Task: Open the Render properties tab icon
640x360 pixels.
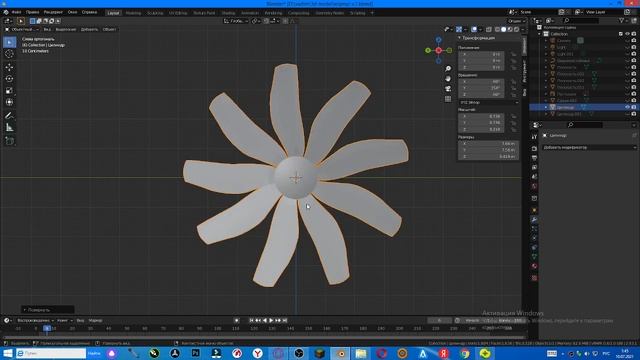Action: click(534, 148)
